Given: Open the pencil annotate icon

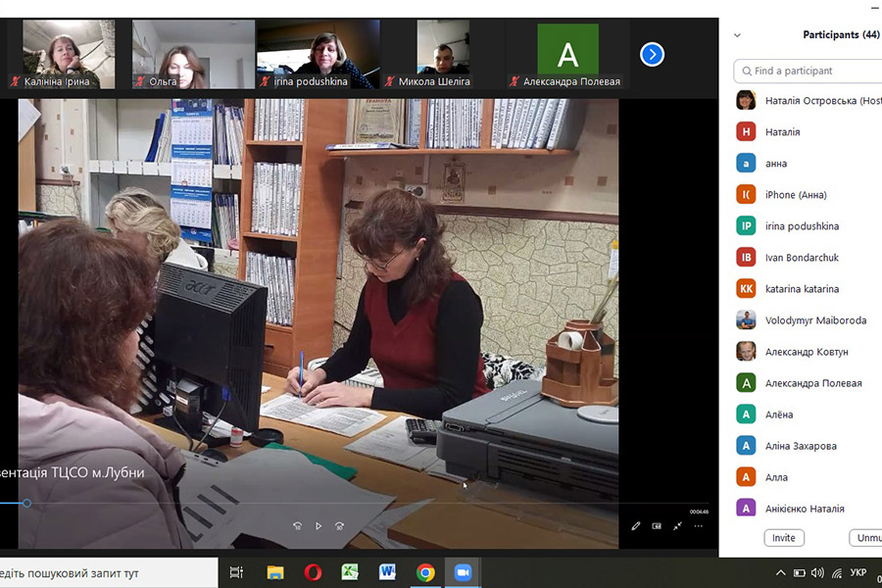Looking at the screenshot, I should 636,526.
